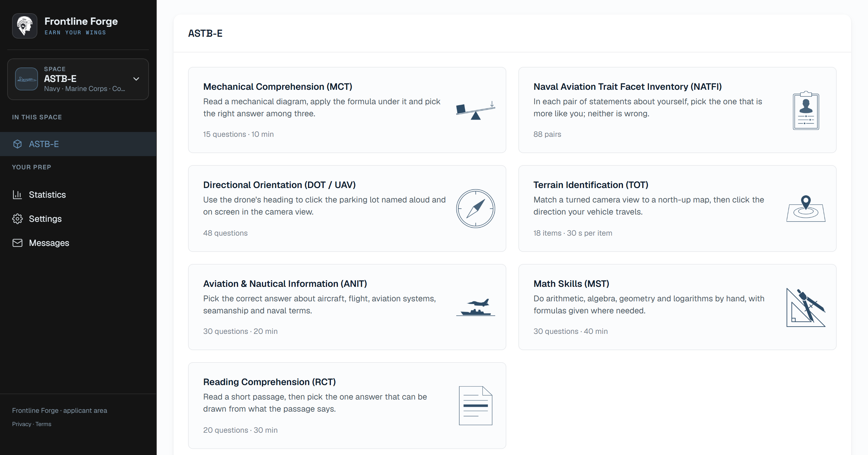Click the Frontline Forge pilot helmet logo
Image resolution: width=868 pixels, height=455 pixels.
[25, 26]
